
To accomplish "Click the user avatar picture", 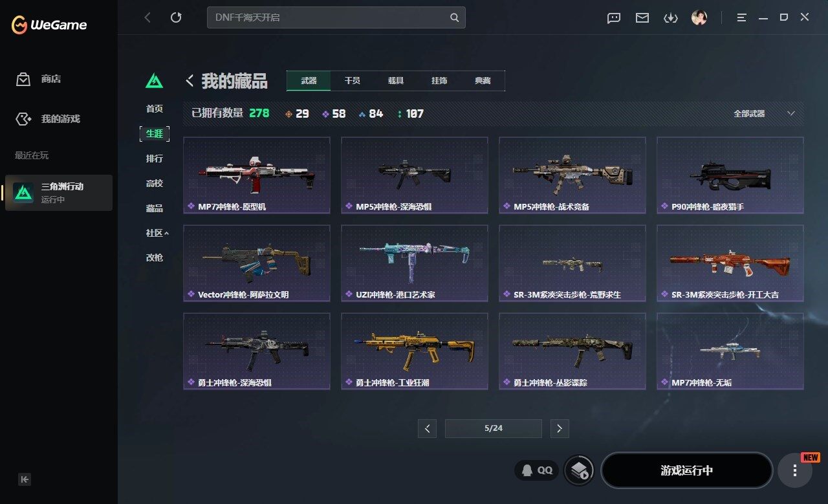I will pos(699,17).
